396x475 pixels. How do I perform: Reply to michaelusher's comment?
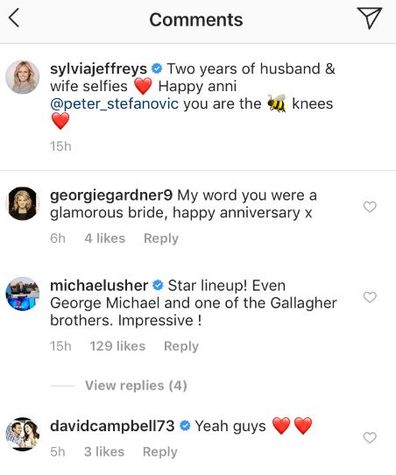click(x=181, y=346)
